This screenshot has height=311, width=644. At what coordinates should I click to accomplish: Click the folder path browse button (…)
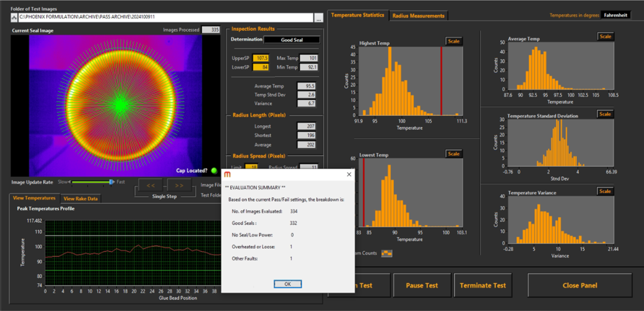coord(318,18)
